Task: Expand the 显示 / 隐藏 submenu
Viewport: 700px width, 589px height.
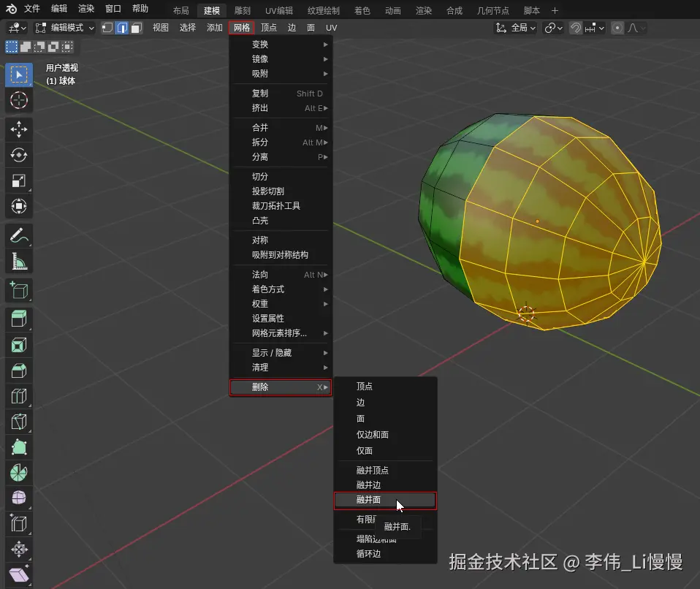Action: point(281,353)
